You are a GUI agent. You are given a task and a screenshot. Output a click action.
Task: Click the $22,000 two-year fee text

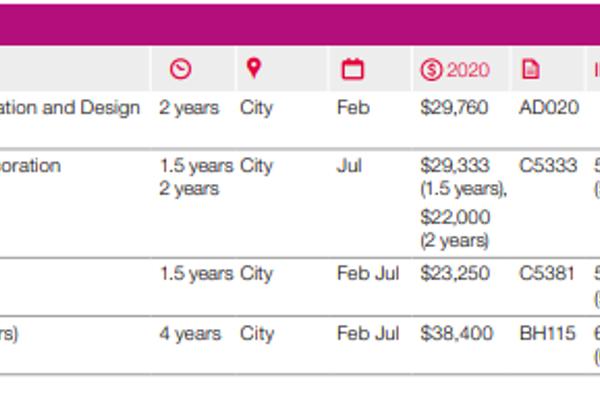[454, 218]
